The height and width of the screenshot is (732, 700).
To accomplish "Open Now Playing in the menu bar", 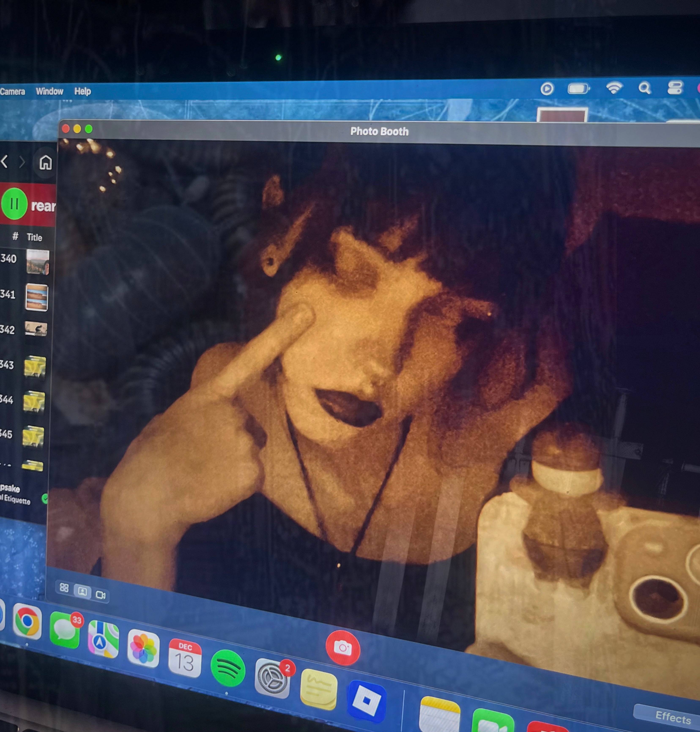I will 547,89.
